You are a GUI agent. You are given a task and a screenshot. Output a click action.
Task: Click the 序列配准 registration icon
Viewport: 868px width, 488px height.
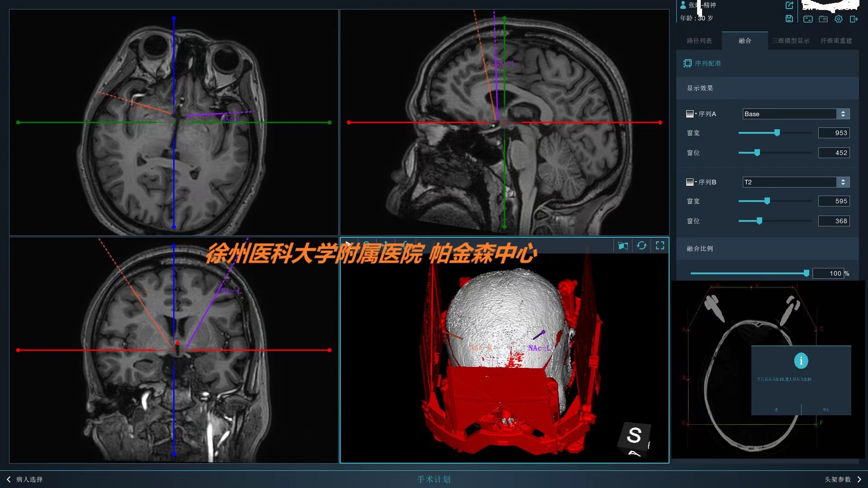tap(688, 63)
